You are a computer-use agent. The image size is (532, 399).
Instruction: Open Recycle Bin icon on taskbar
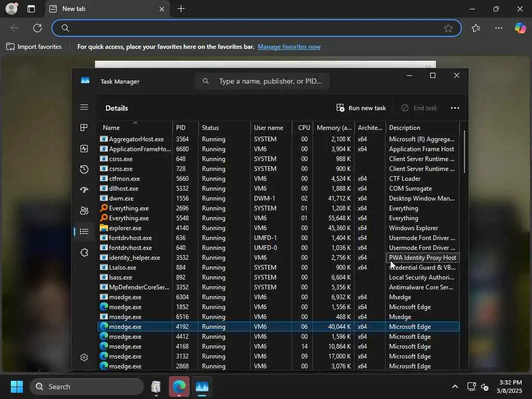(x=156, y=387)
